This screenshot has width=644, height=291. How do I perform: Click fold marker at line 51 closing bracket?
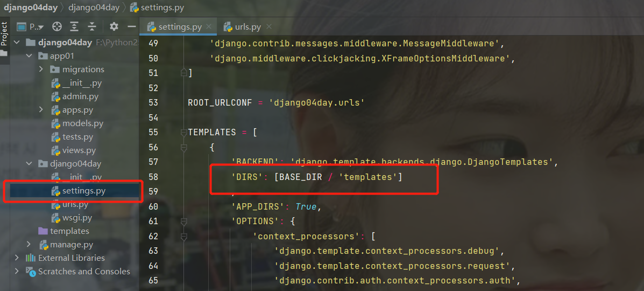(x=183, y=73)
